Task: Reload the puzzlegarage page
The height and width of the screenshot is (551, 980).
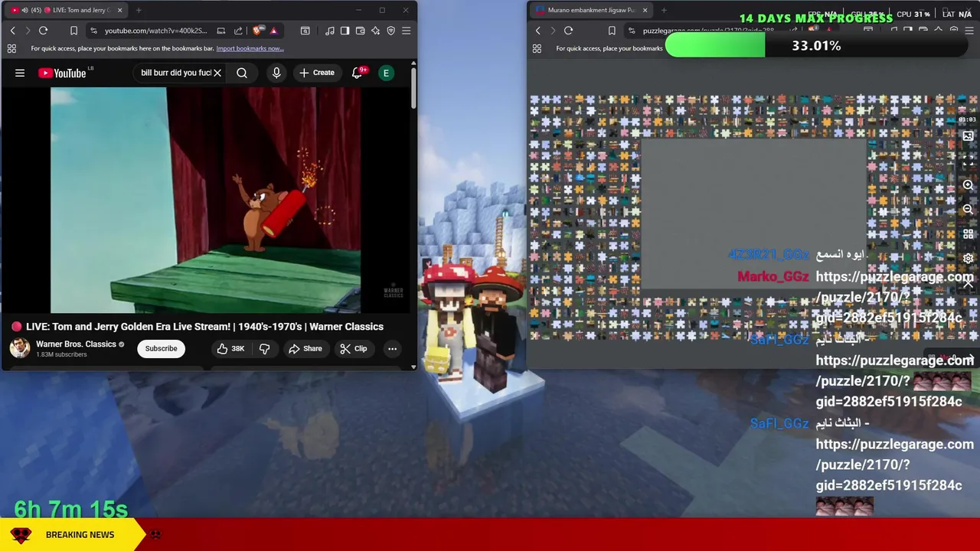Action: pos(568,31)
